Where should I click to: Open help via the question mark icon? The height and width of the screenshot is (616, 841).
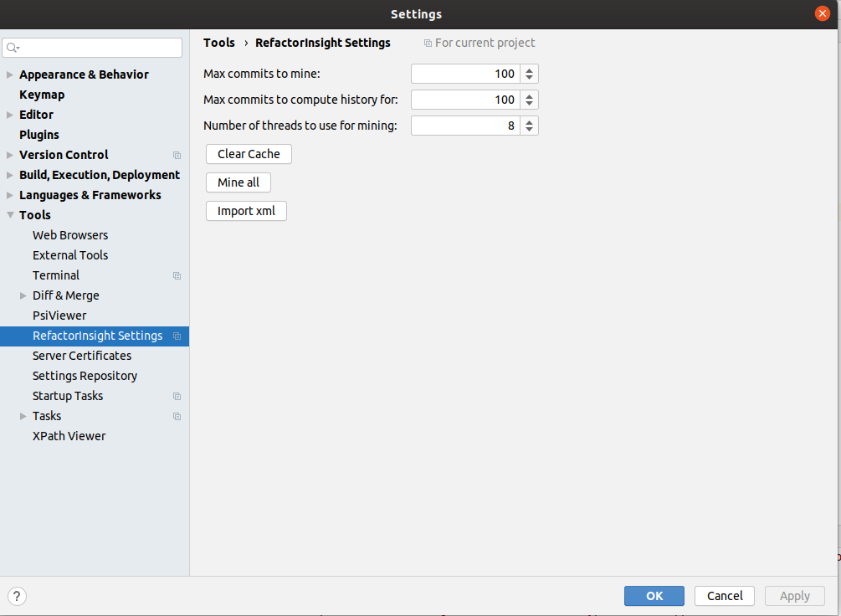[x=17, y=596]
